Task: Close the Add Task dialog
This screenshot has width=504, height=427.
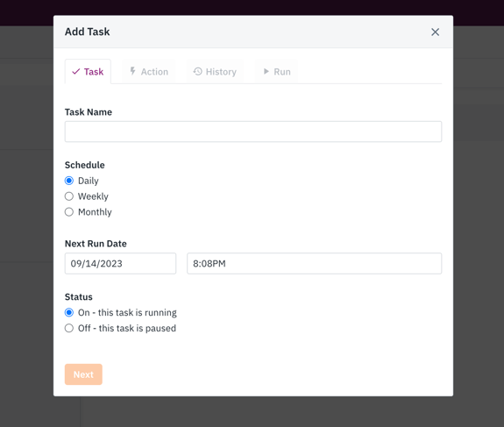Action: (436, 32)
